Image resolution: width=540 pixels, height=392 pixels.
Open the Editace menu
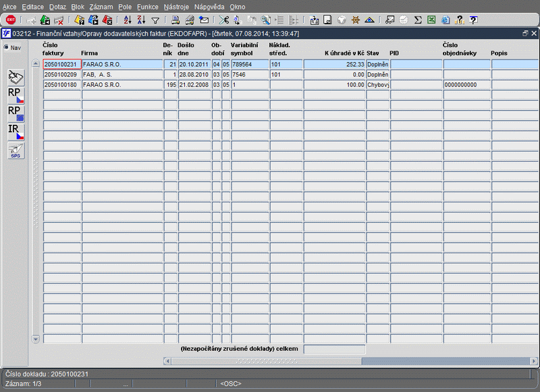32,7
